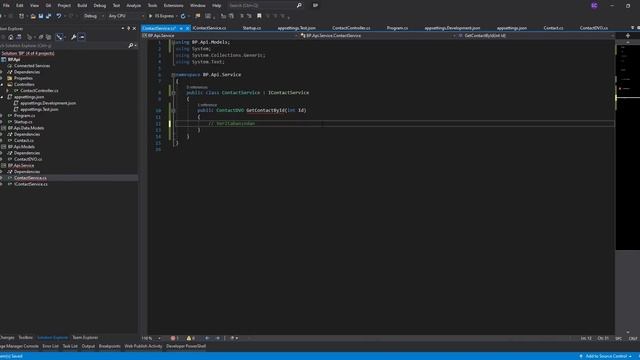Click the error count indicator icon
The width and height of the screenshot is (640, 360).
click(x=174, y=338)
